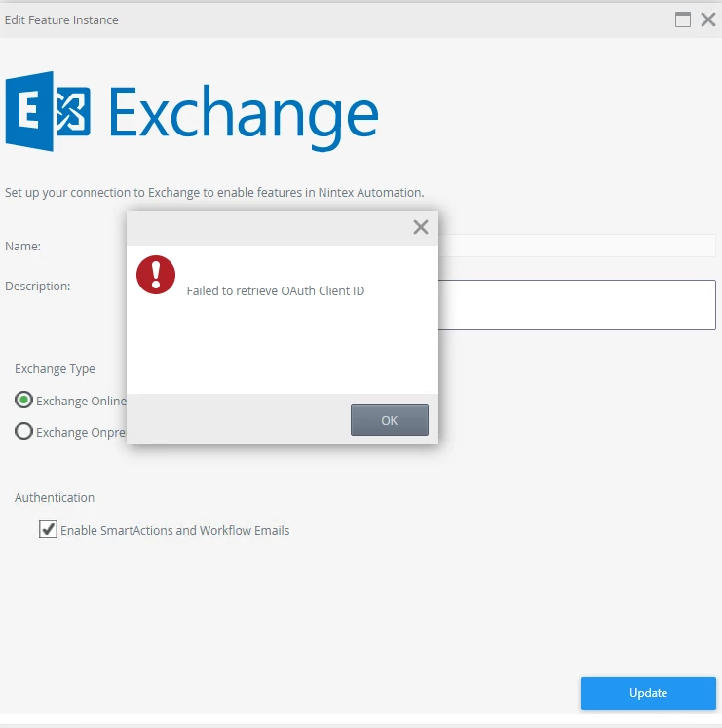Close the error dialog with its X
Viewport: 722px width, 728px height.
point(421,227)
